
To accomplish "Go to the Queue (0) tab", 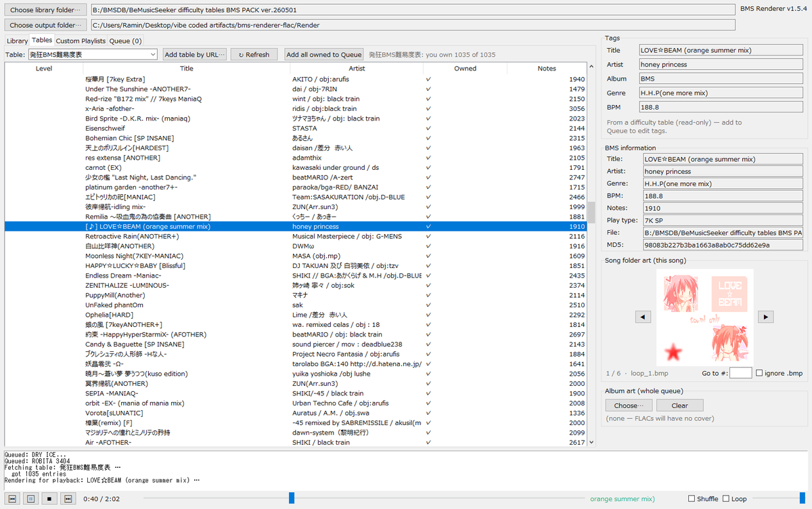I will [125, 41].
